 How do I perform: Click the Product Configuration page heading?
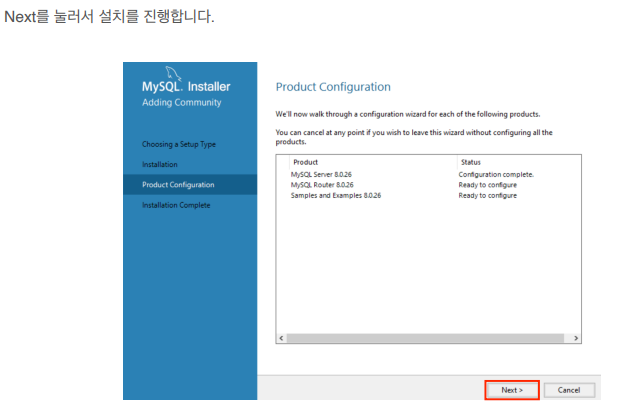tap(333, 87)
